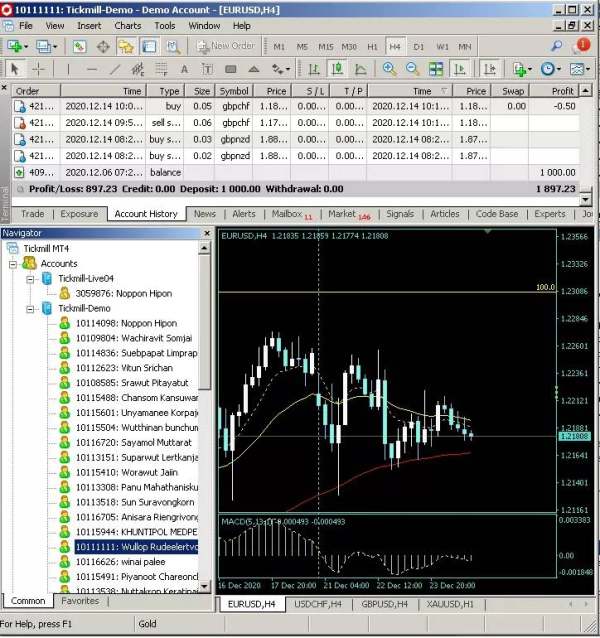This screenshot has height=638, width=600.
Task: Open the search magnifier icon
Action: tap(556, 46)
